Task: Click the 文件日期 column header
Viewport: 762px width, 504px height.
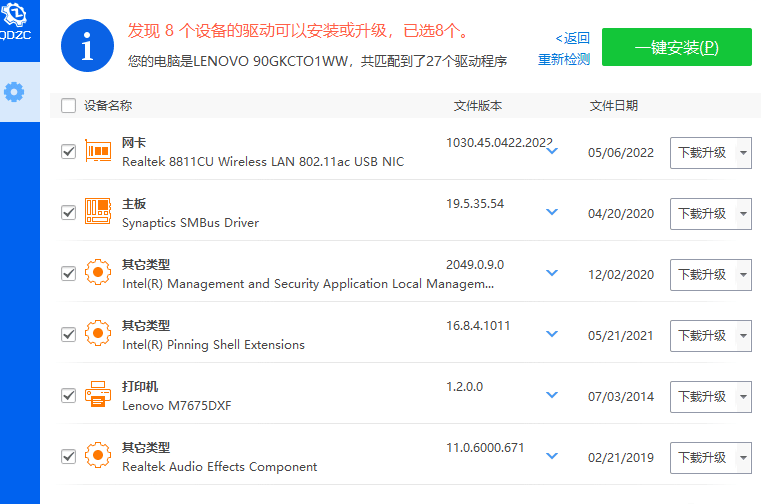Action: [614, 105]
